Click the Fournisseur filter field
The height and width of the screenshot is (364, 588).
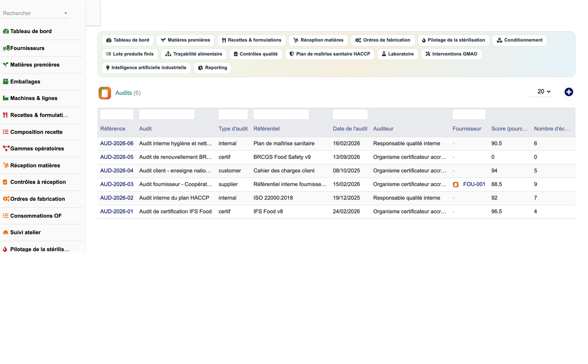click(469, 115)
